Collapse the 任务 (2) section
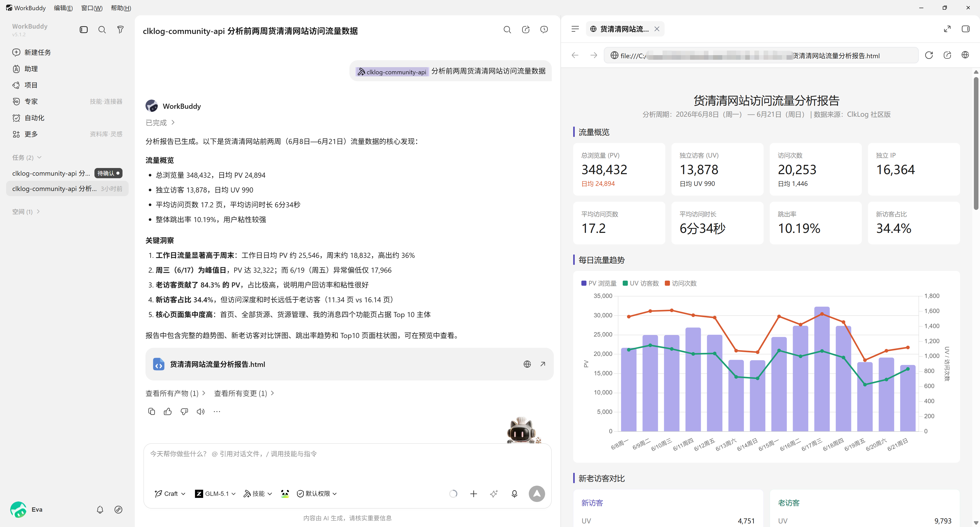Screen dimensions: 980x527 point(27,158)
